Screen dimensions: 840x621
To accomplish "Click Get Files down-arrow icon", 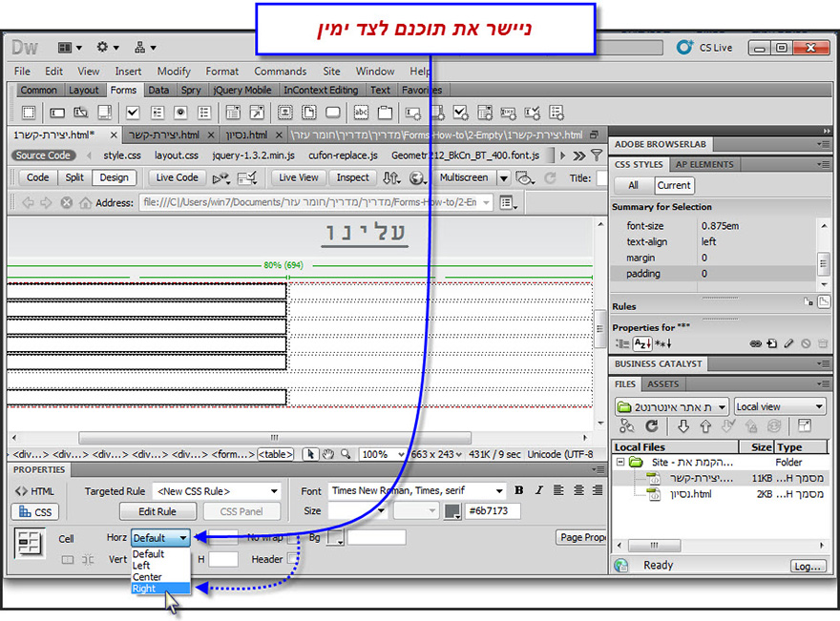I will (x=683, y=426).
